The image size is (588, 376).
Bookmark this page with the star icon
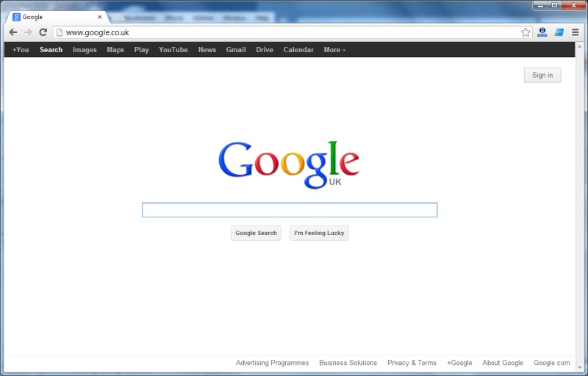[x=526, y=32]
